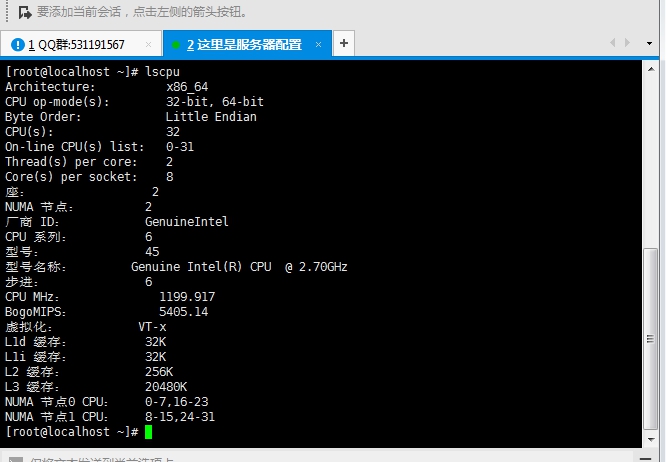Click the lscpu command text
The height and width of the screenshot is (462, 666).
(162, 72)
